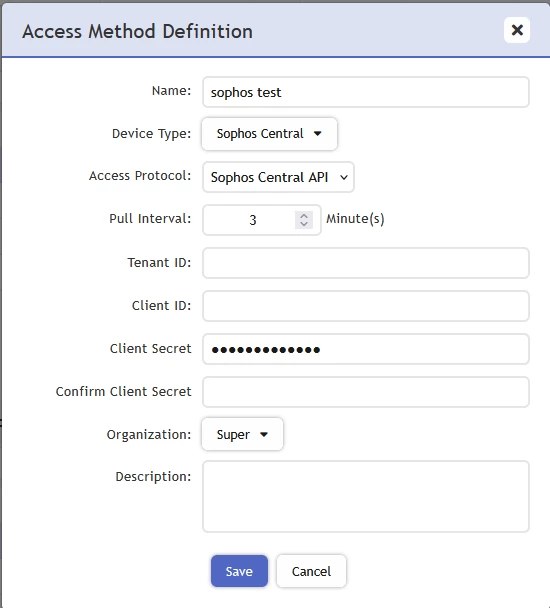Click the Tenant ID label

pos(159,263)
